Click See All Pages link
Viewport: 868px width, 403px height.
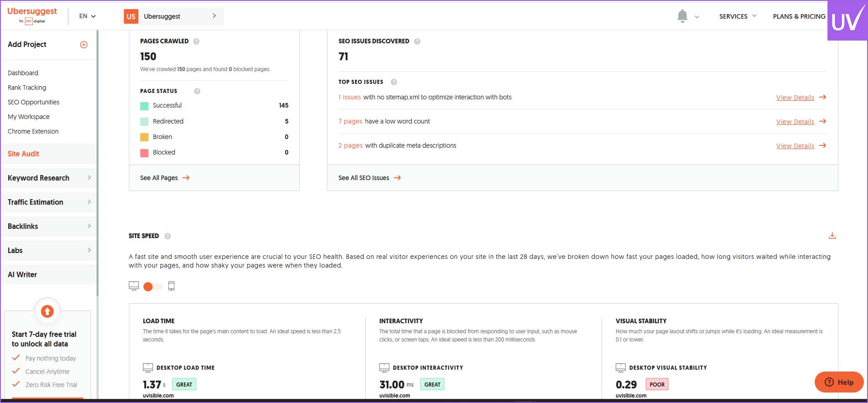click(x=165, y=178)
